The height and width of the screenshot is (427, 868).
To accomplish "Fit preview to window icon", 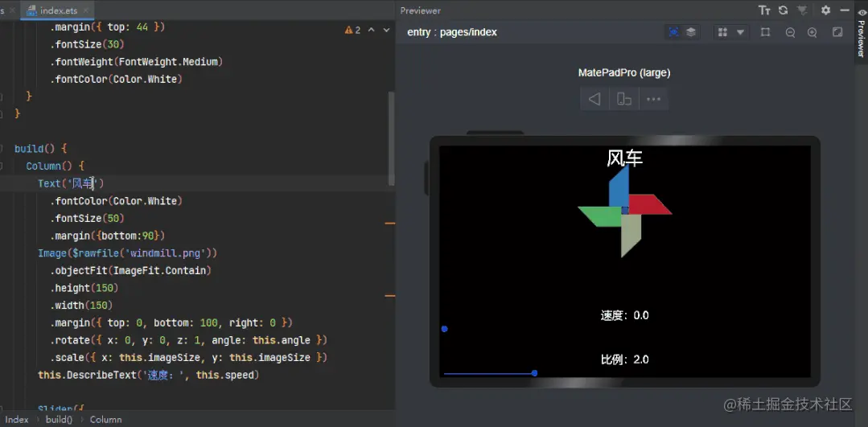I will [x=837, y=32].
